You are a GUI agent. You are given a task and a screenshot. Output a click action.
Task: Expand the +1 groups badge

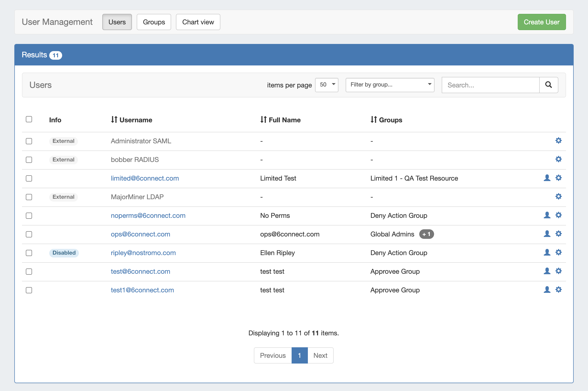(426, 234)
